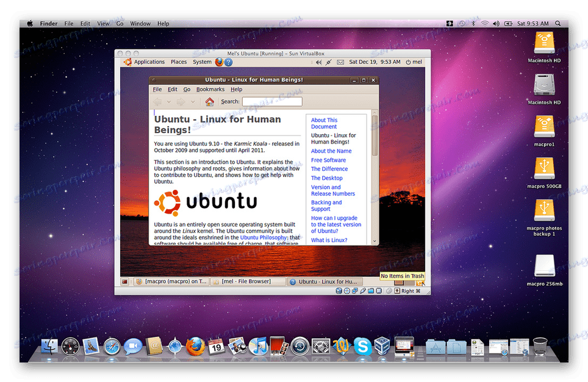Viewport: 588px width, 382px height.
Task: Open VirtualBox from the Mac dock
Action: click(382, 345)
